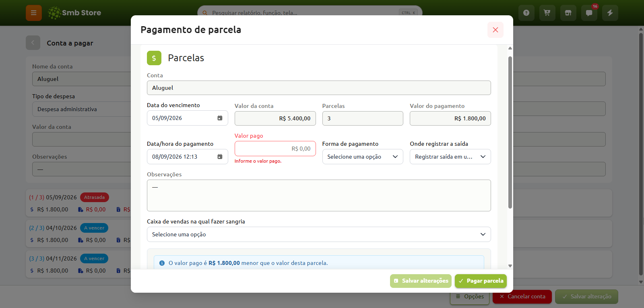Open the chat messages with 16 notifications
Screen dimensions: 644x308
589,13
